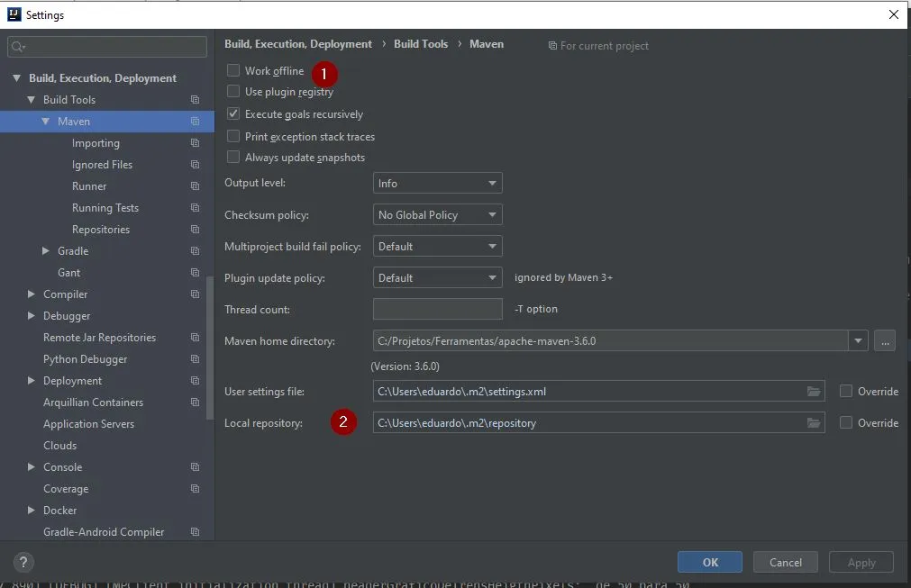Screen dimensions: 911x588
Task: Click the project-level icon beside Gant
Action: coord(196,273)
